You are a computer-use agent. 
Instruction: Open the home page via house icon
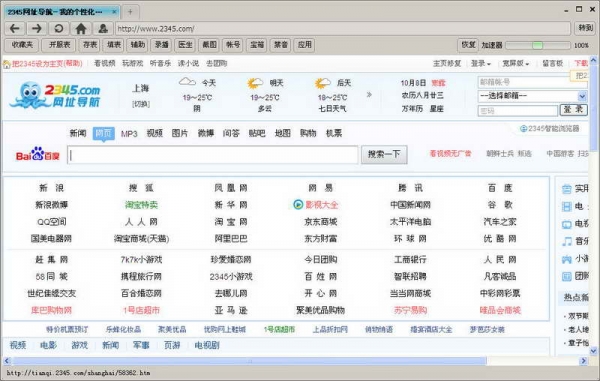[81, 28]
